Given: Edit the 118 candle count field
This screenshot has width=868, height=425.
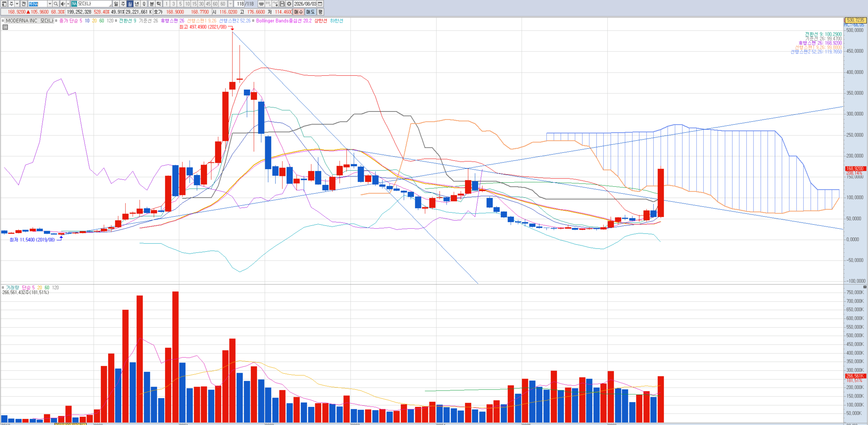Looking at the screenshot, I should [x=239, y=4].
